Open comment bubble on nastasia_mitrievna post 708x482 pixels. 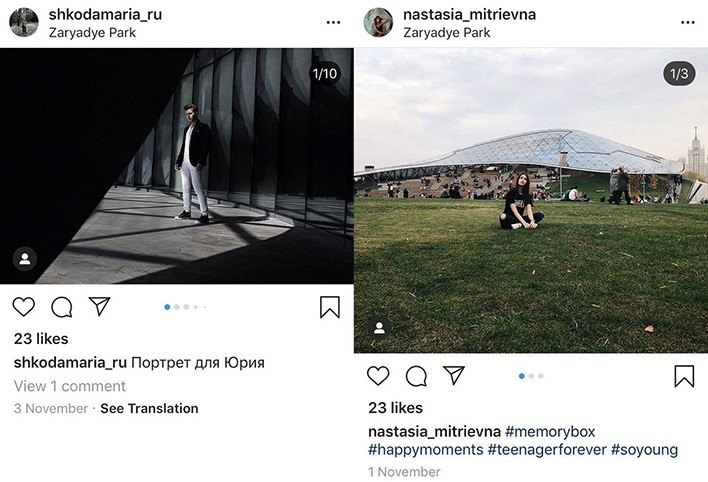point(416,376)
